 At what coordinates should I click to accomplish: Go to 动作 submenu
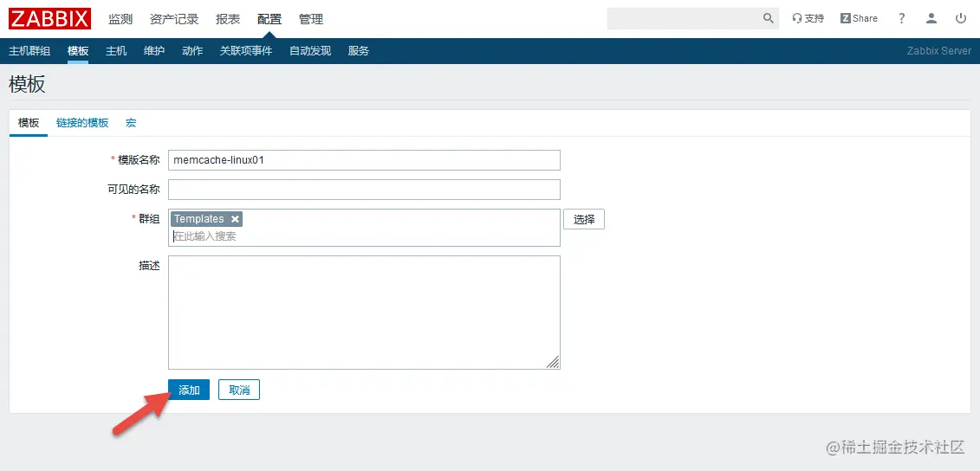pyautogui.click(x=192, y=50)
